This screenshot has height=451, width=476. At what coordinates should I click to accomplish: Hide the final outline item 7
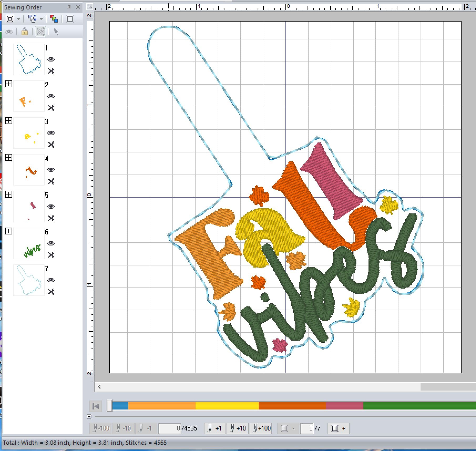coord(51,280)
